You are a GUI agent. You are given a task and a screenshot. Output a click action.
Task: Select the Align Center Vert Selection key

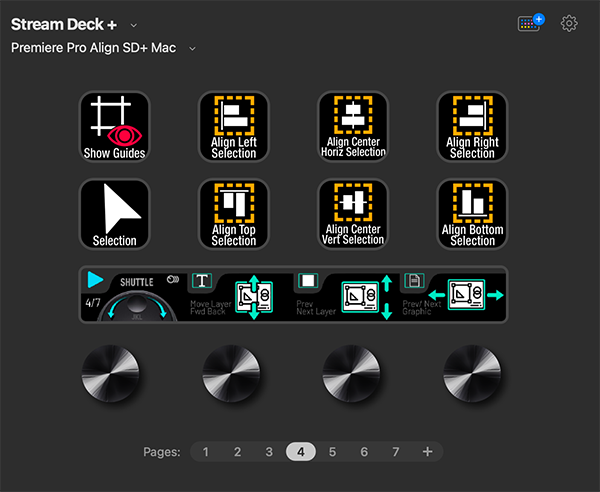click(353, 214)
